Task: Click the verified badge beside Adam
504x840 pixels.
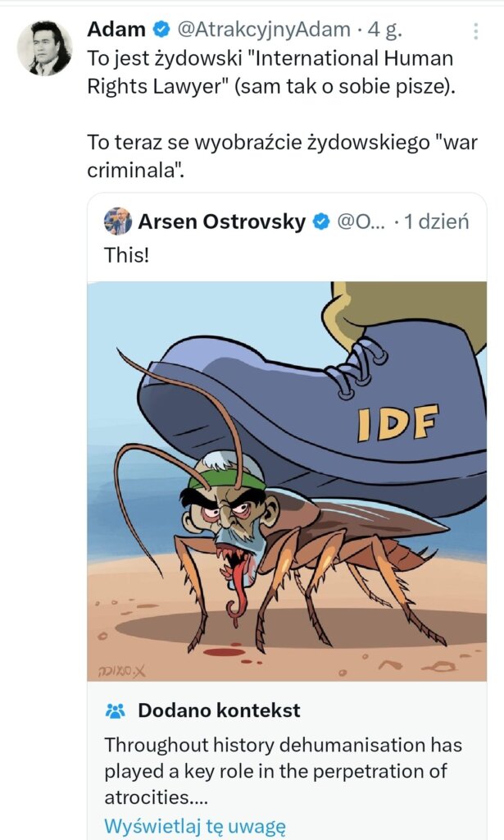Action: coord(161,30)
